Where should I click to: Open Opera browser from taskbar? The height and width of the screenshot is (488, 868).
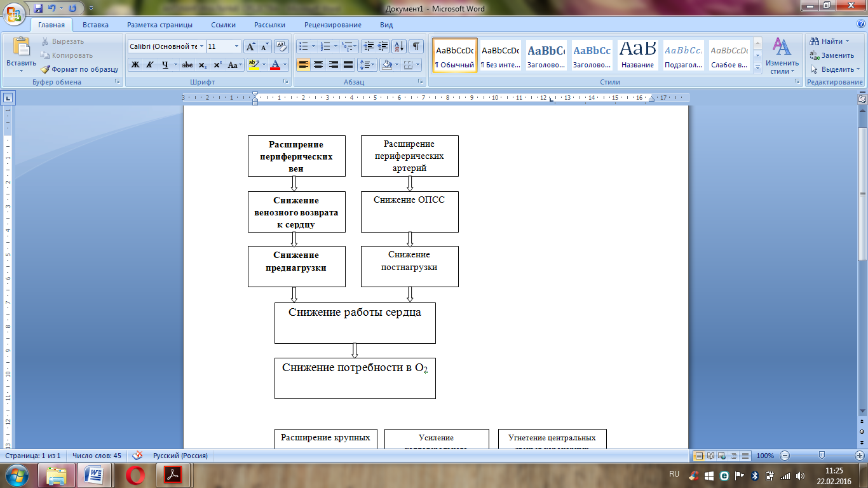tap(135, 475)
